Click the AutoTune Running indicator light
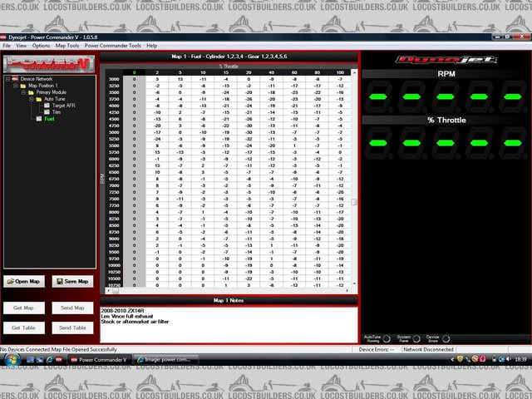Viewport: 532px width, 399px height. [x=387, y=338]
